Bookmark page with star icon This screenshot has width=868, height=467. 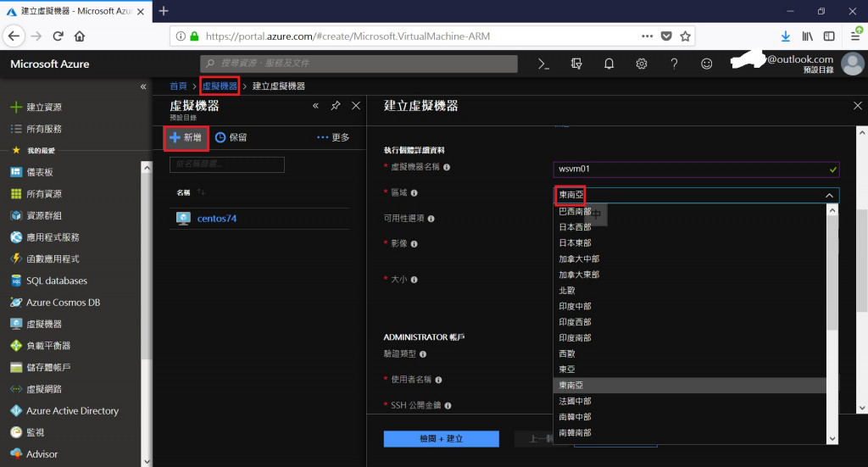click(x=685, y=36)
